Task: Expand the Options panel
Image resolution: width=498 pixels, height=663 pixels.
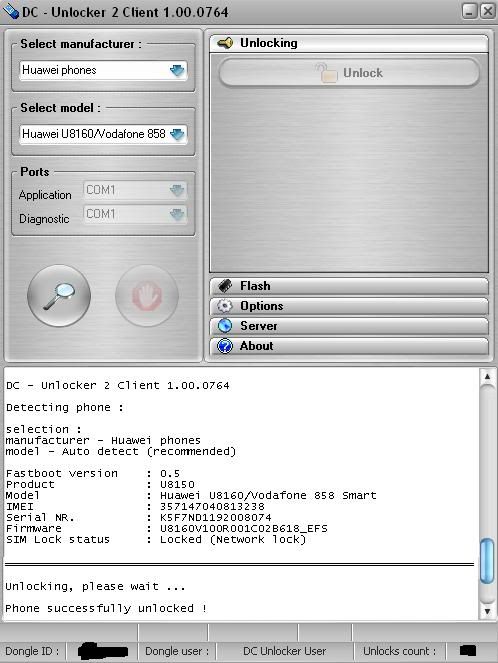Action: click(349, 306)
